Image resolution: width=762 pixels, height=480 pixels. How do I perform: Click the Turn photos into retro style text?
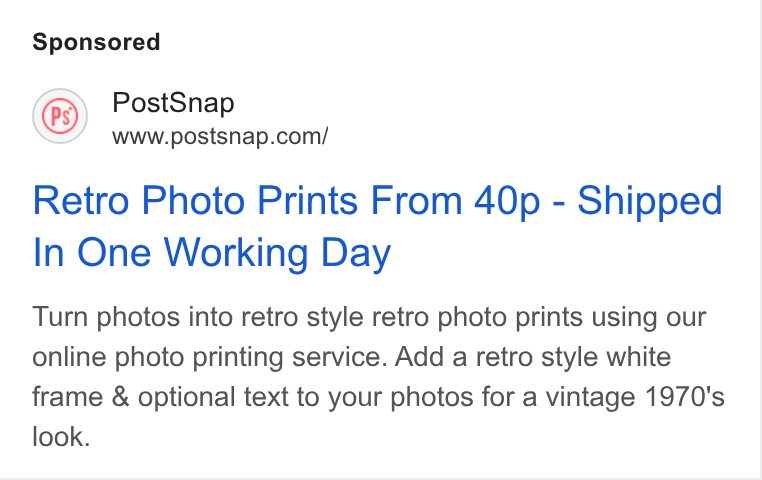pyautogui.click(x=198, y=318)
